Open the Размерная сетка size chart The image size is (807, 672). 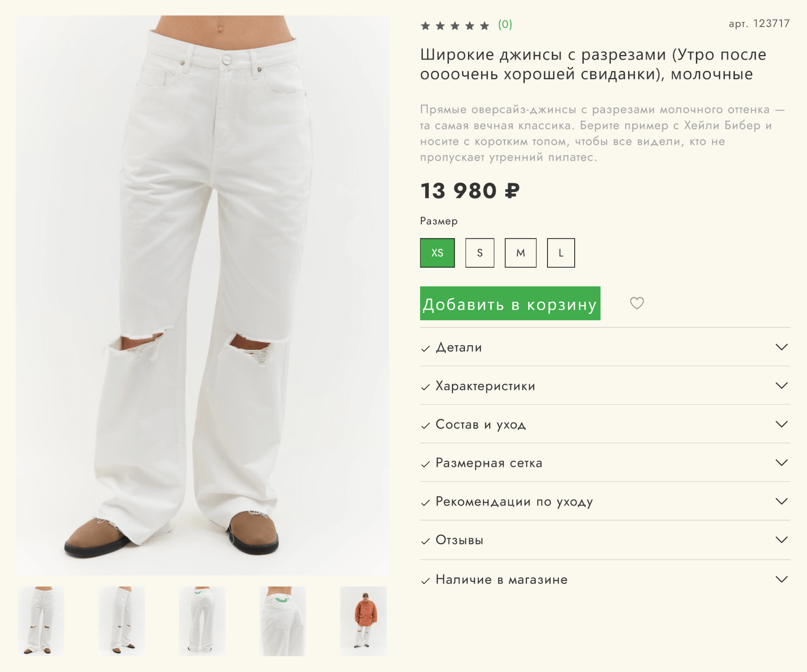point(489,463)
